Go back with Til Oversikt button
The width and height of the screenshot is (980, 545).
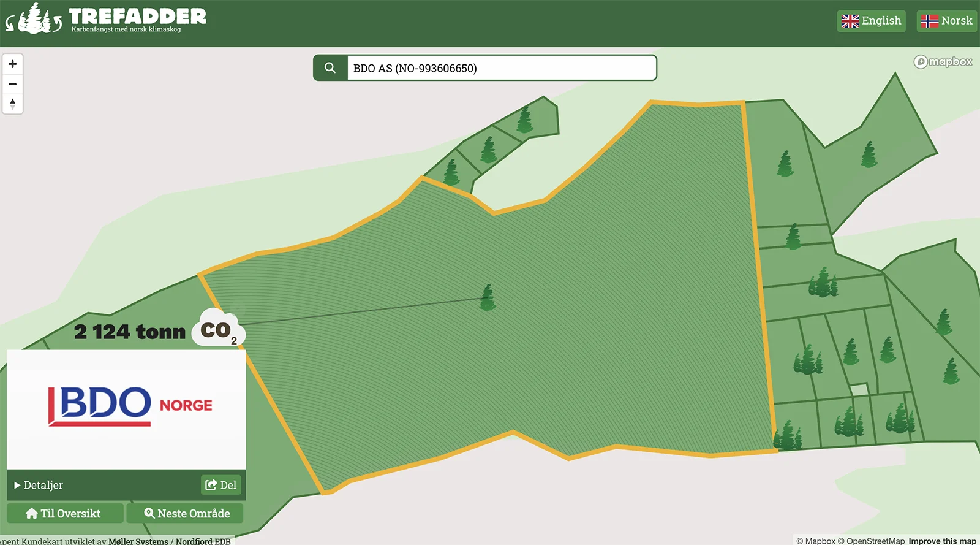coord(64,514)
